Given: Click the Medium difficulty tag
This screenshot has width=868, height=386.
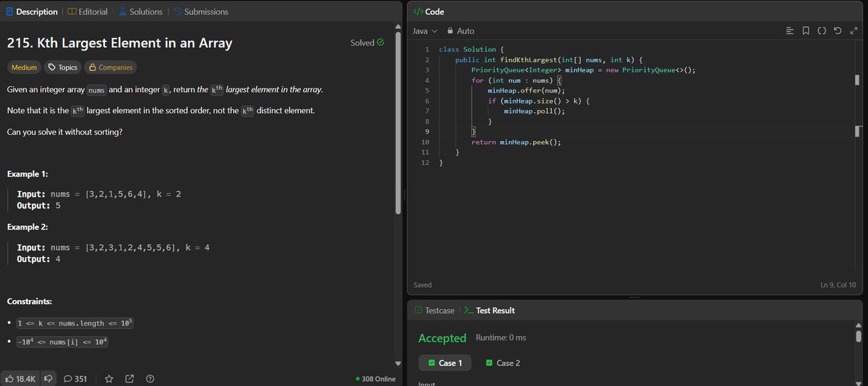Looking at the screenshot, I should (24, 67).
